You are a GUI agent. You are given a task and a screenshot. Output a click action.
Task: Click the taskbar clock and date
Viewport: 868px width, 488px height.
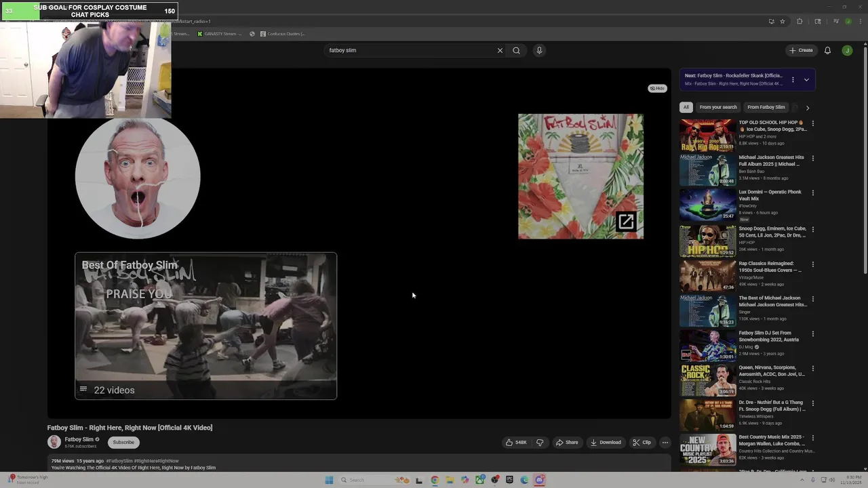851,480
